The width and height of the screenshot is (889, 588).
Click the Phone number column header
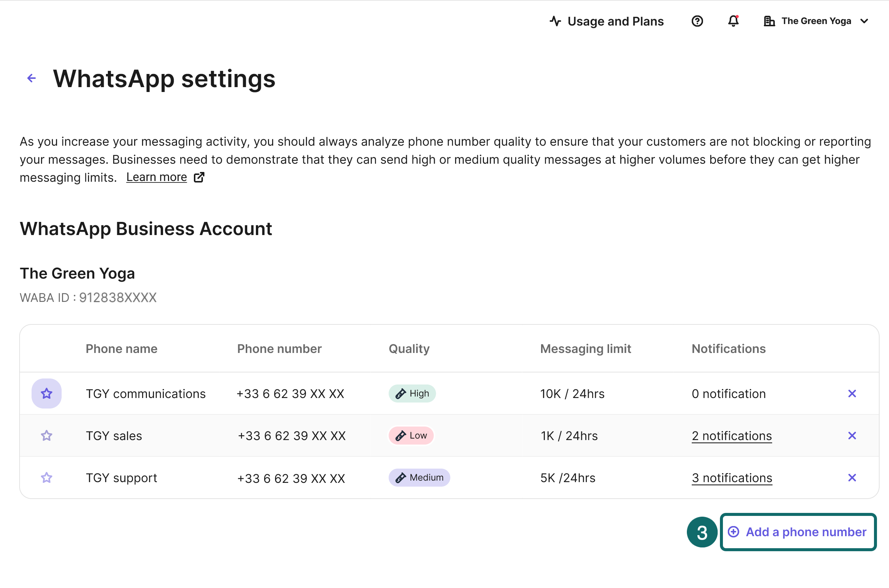279,349
